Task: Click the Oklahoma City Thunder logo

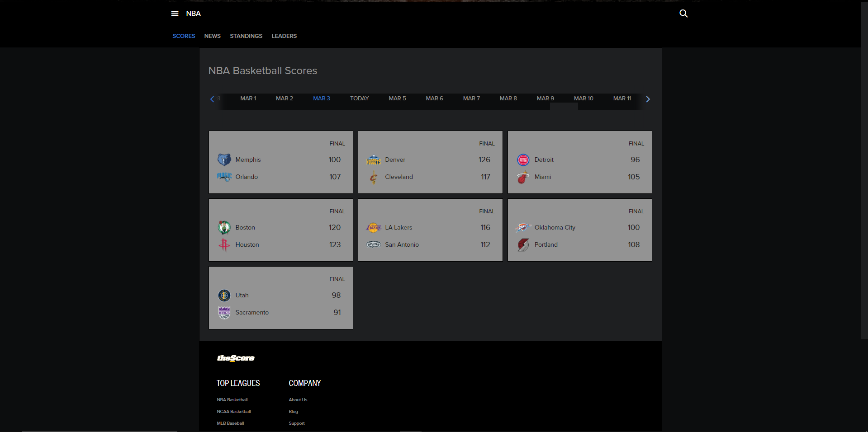Action: (x=523, y=227)
